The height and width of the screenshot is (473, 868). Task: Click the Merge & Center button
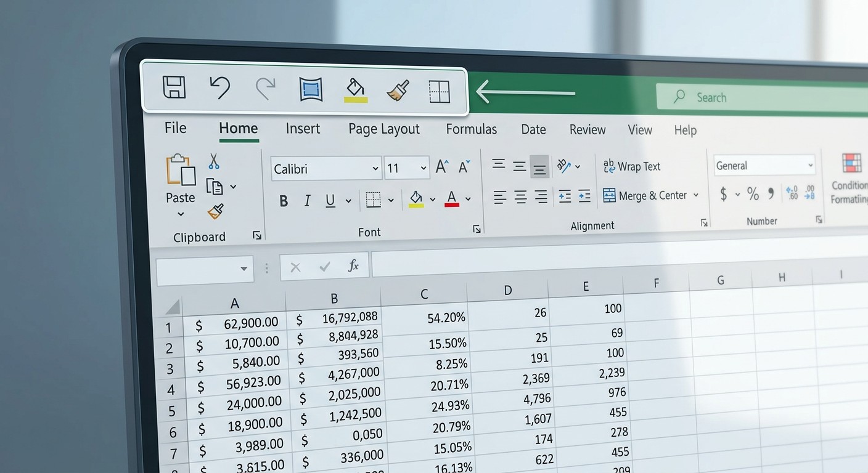coord(645,195)
